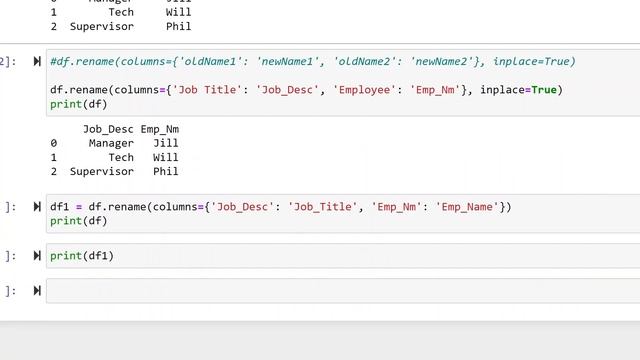Click the Job_Desc column header in output
Viewport: 640px width, 360px height.
[x=108, y=129]
